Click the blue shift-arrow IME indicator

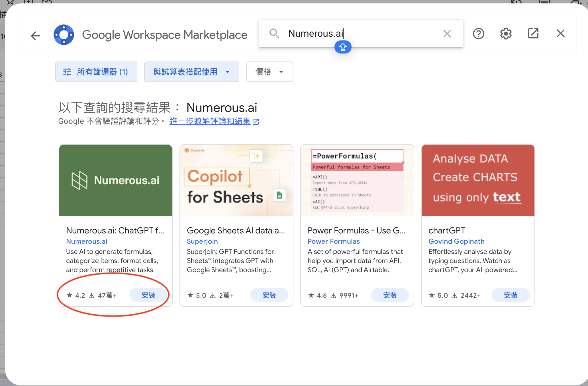click(x=343, y=47)
